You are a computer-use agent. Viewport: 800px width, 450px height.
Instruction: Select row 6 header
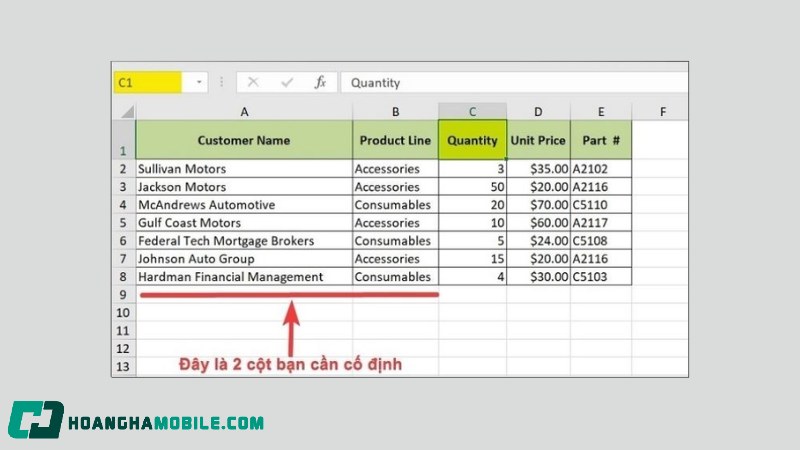click(123, 241)
